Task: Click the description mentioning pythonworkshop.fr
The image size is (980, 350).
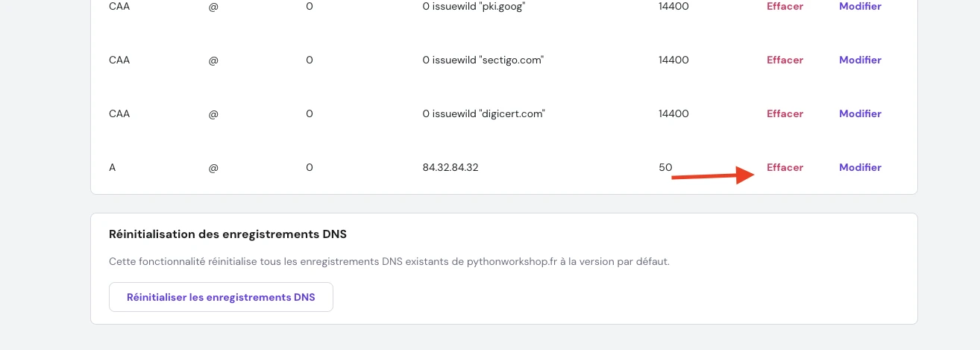Action: click(x=389, y=262)
